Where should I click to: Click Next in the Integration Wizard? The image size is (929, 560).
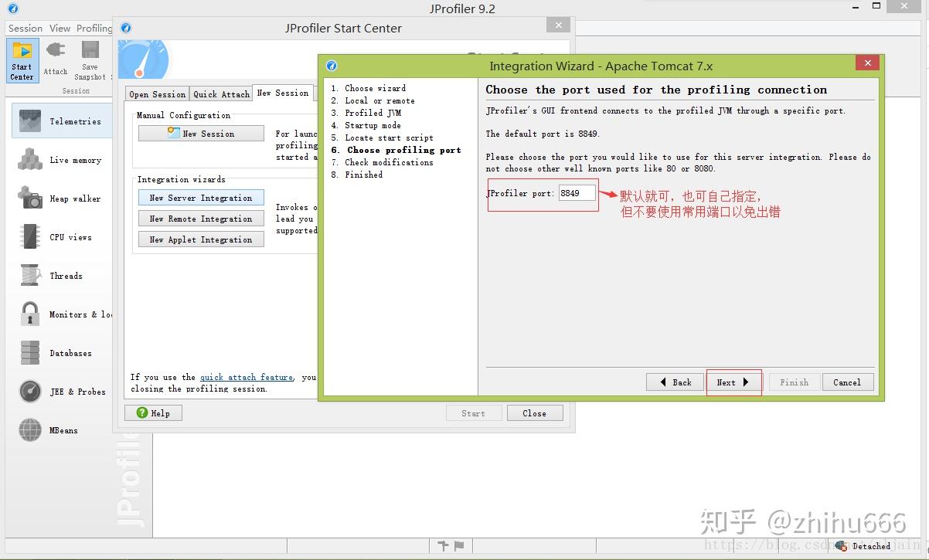coord(733,382)
